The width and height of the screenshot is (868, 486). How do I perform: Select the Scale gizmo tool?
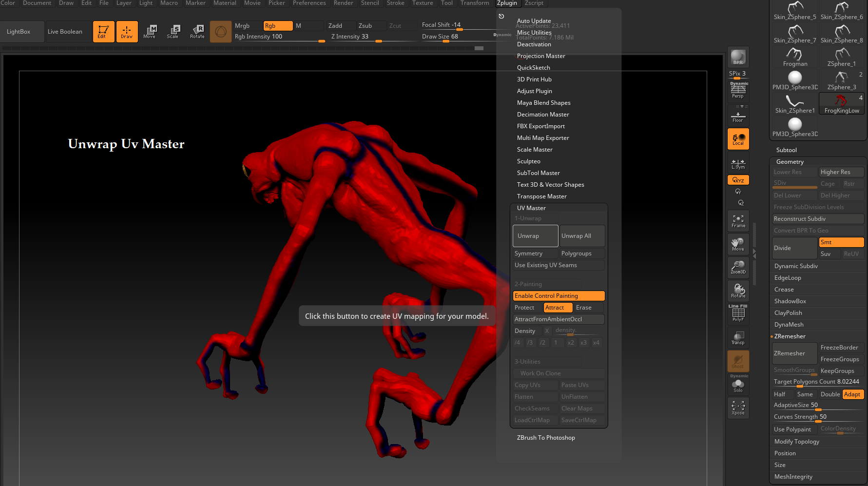(173, 32)
